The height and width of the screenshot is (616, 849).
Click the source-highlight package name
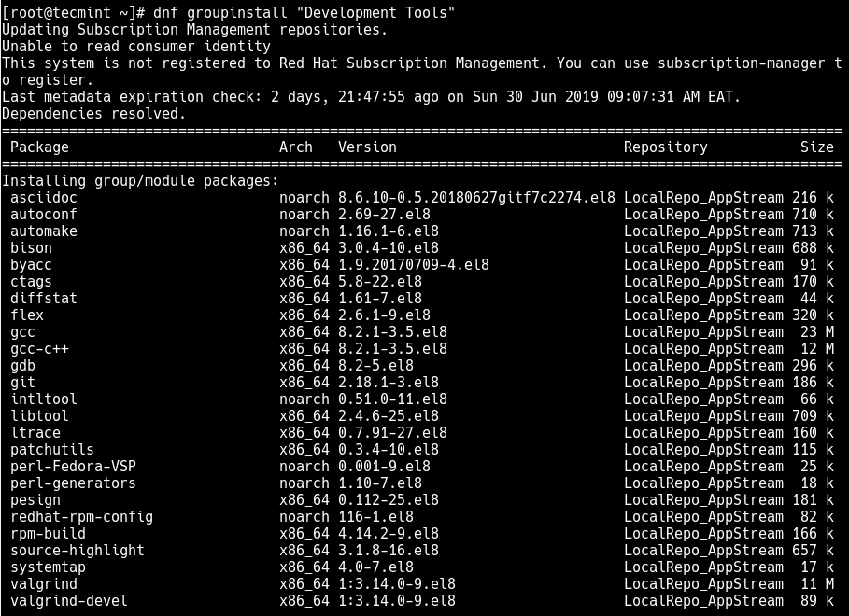click(78, 551)
